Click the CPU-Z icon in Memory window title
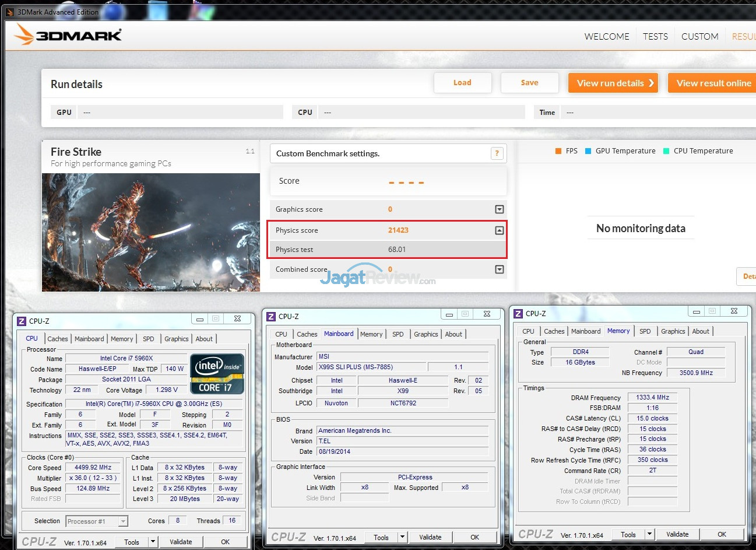Viewport: 756px width, 550px height. (x=518, y=314)
